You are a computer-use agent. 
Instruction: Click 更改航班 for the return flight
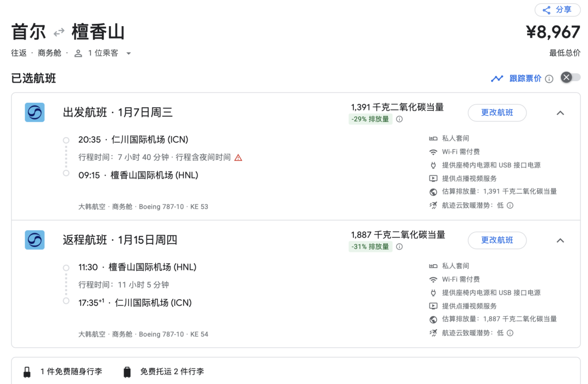(x=497, y=240)
